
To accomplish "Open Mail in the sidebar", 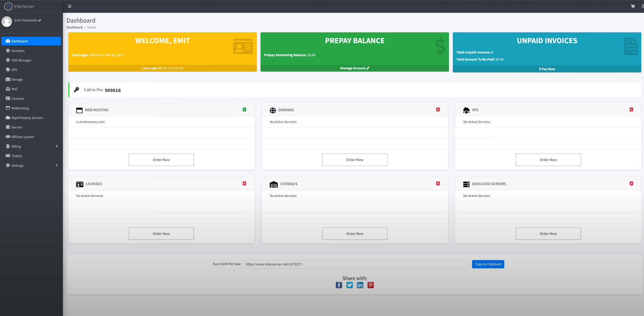I will coord(31,89).
